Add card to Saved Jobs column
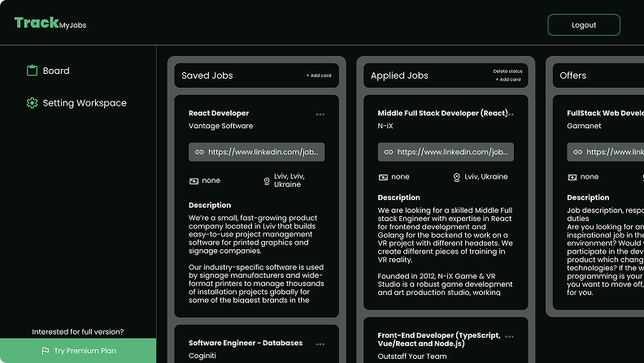 pyautogui.click(x=319, y=76)
